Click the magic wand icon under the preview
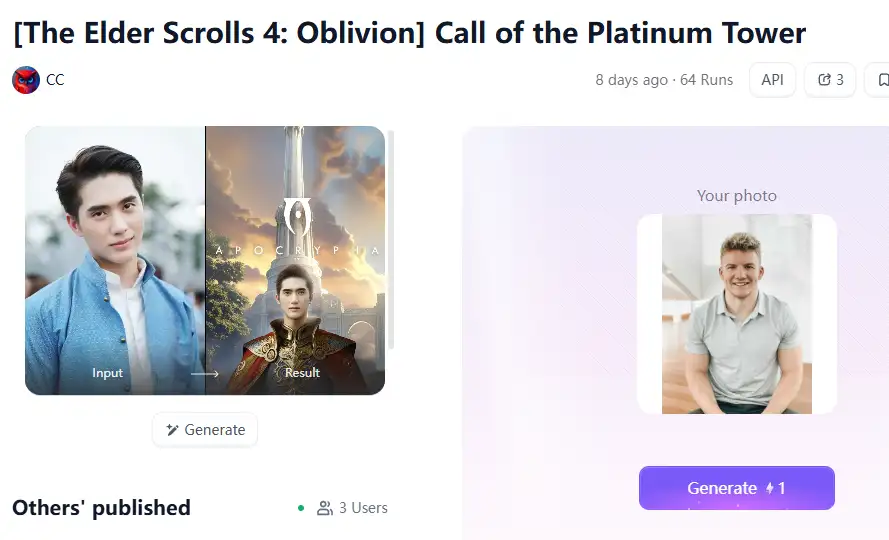This screenshot has width=889, height=540. pos(172,430)
